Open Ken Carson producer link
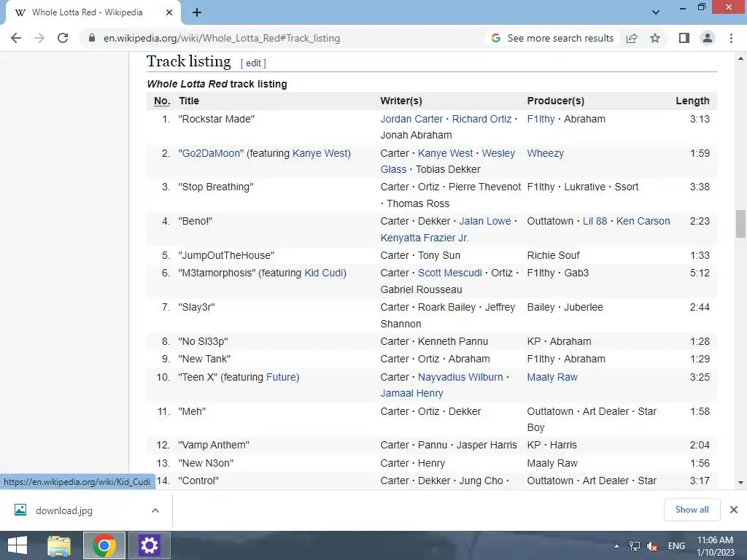Screen dimensions: 747x560 (643, 221)
